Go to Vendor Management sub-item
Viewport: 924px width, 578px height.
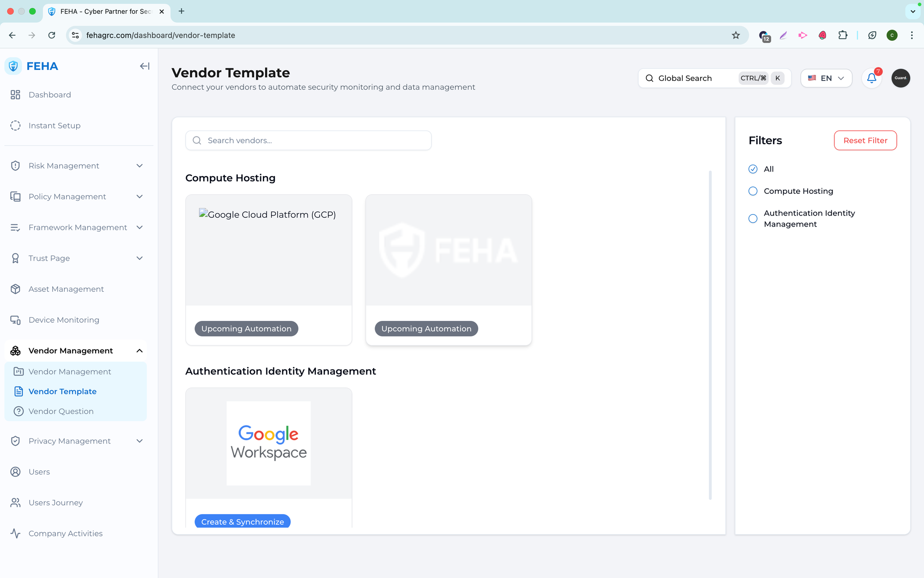[69, 372]
